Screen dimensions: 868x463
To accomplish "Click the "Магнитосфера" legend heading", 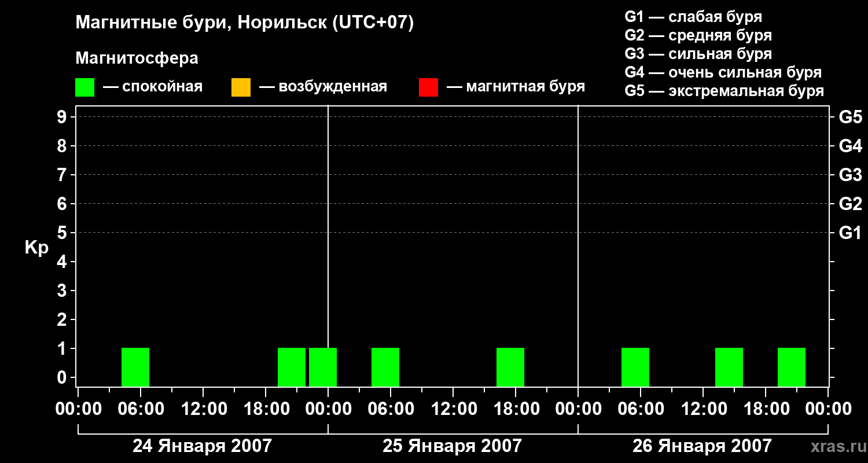I will tap(137, 58).
